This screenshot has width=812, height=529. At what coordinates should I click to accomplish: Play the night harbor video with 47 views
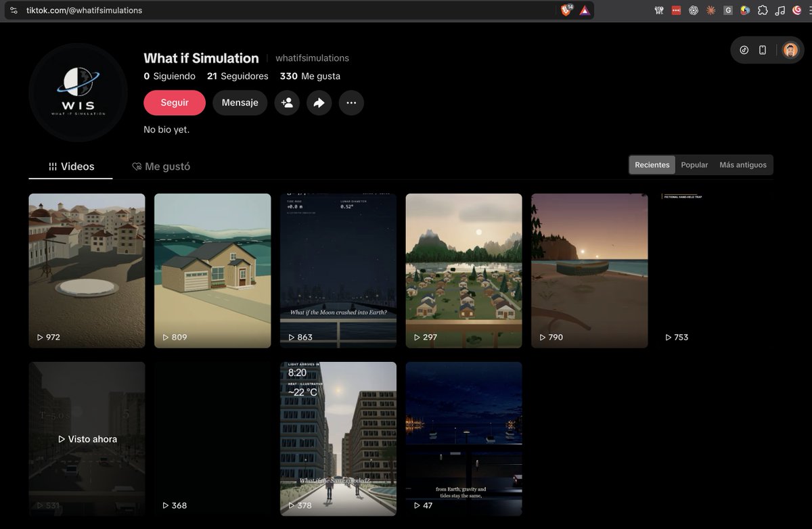pyautogui.click(x=464, y=439)
